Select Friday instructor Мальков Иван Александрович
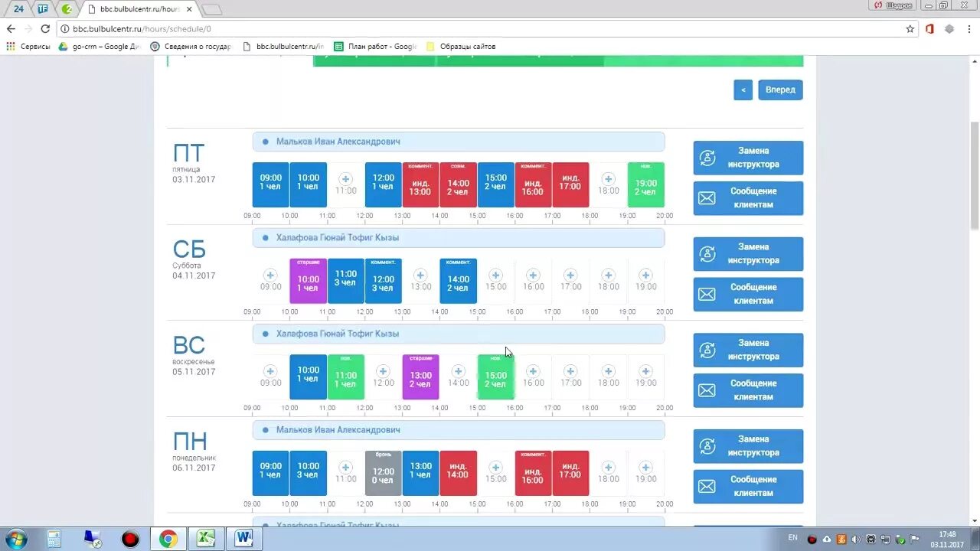The image size is (980, 551). [459, 142]
